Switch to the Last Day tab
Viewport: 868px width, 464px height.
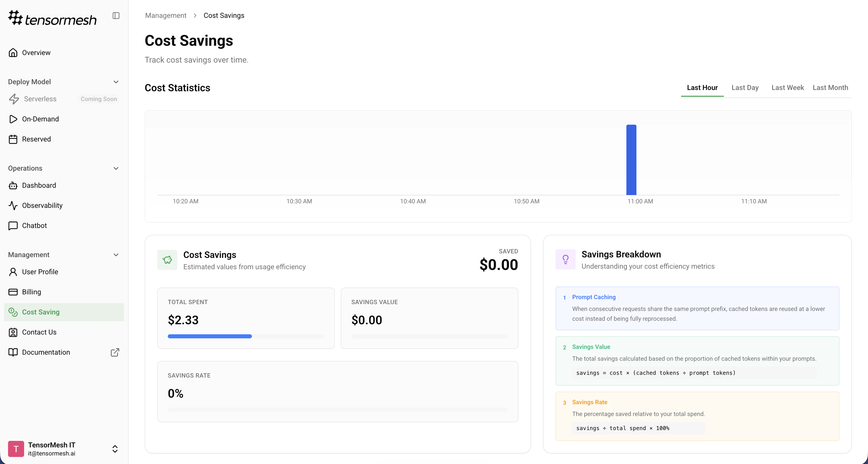tap(745, 88)
